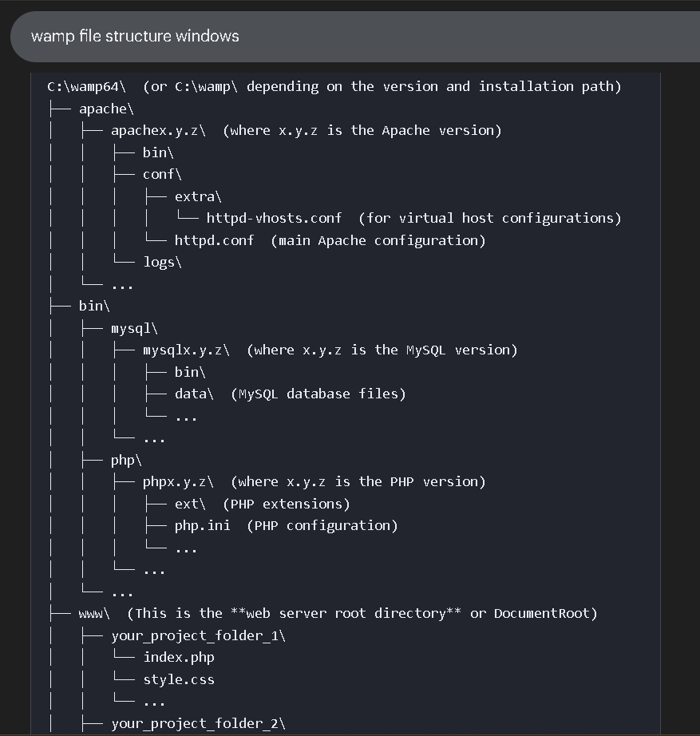Screen dimensions: 700x736
Task: Select the mysqlx.y.z\ version folder
Action: [x=186, y=350]
